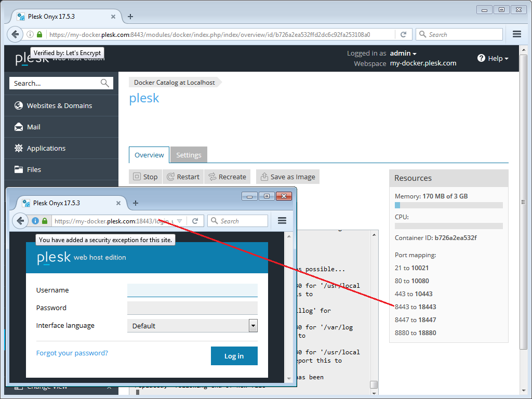The width and height of the screenshot is (532, 399).
Task: Click the Plesk sidebar Search field
Action: click(61, 83)
